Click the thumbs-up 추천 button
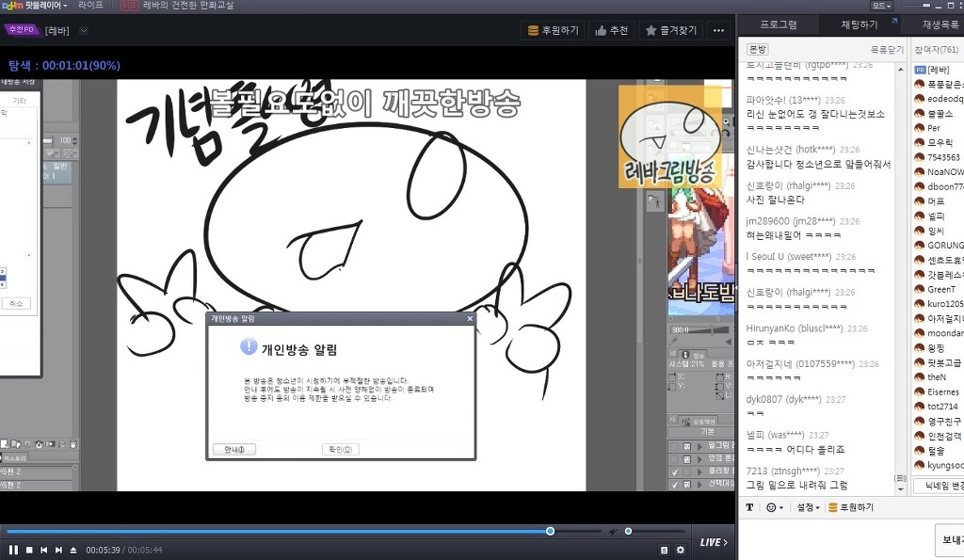 pos(611,30)
